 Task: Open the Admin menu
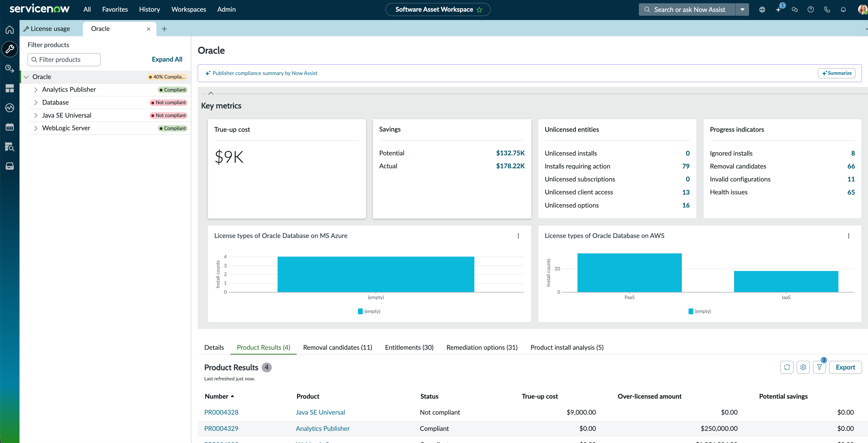(x=226, y=9)
